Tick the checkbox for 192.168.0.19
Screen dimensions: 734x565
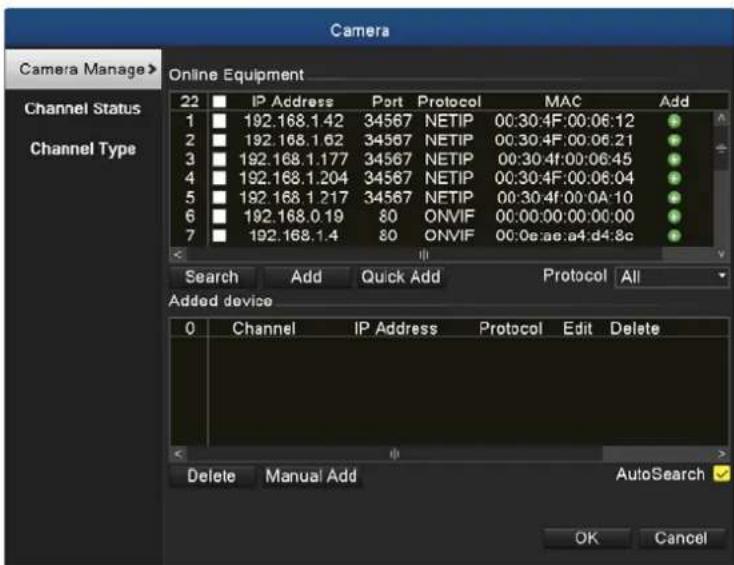coord(219,216)
